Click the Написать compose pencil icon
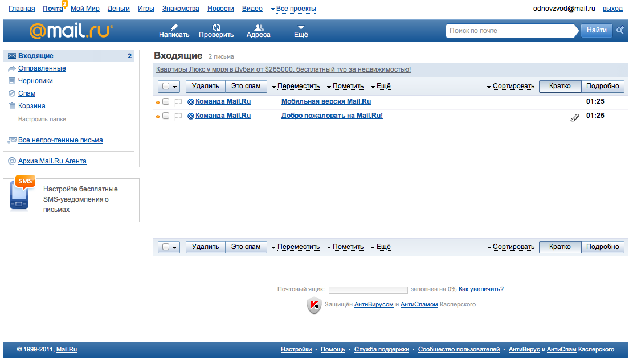Viewport: 633px width, 364px height. coord(174,27)
